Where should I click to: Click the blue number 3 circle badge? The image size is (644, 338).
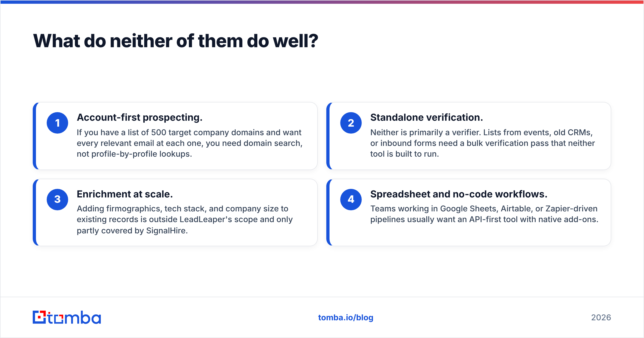(x=57, y=199)
